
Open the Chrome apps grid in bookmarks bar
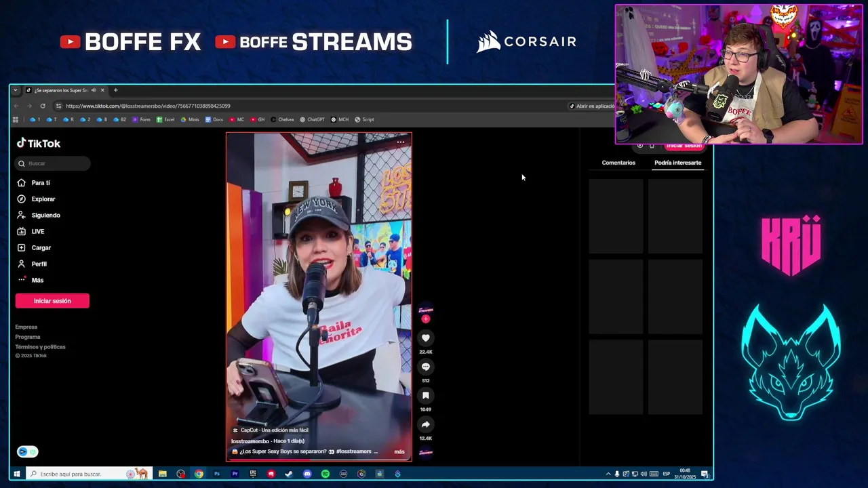pyautogui.click(x=16, y=119)
